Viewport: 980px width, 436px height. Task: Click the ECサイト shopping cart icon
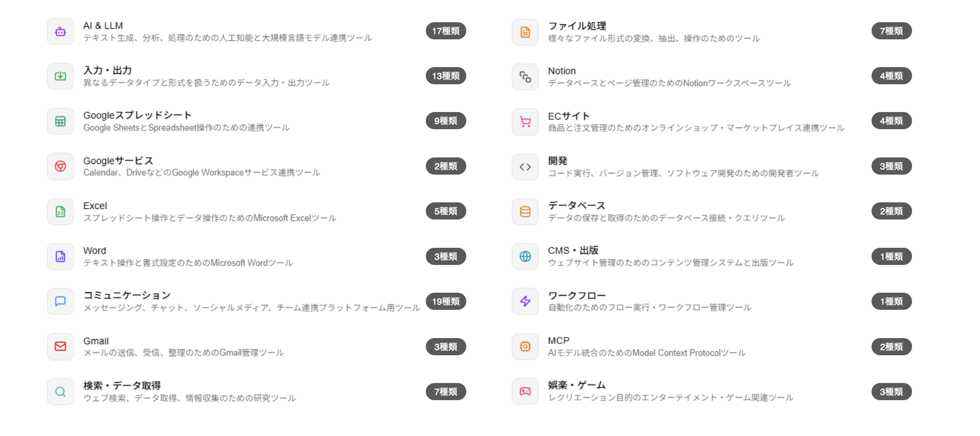click(525, 122)
